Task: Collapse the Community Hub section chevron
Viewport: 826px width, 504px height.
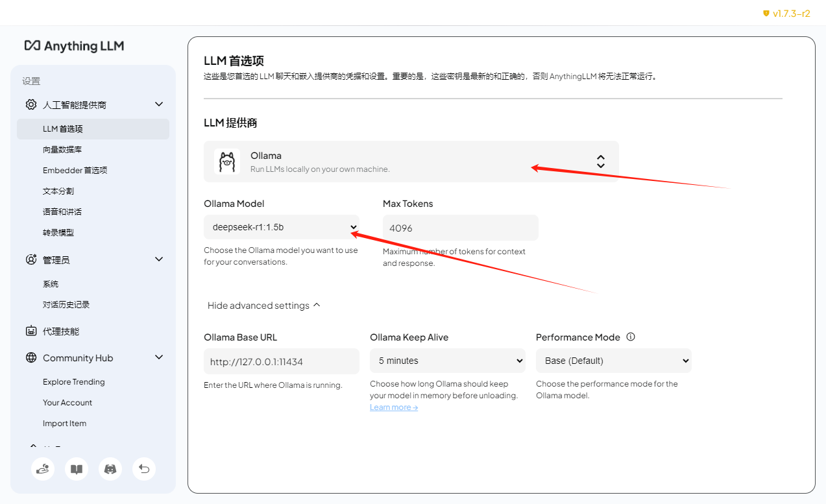Action: [159, 357]
